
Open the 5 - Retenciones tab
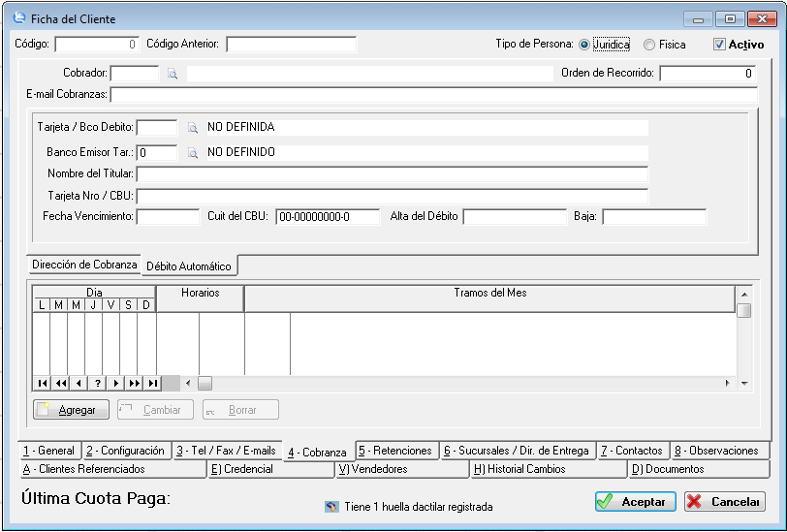pyautogui.click(x=395, y=451)
